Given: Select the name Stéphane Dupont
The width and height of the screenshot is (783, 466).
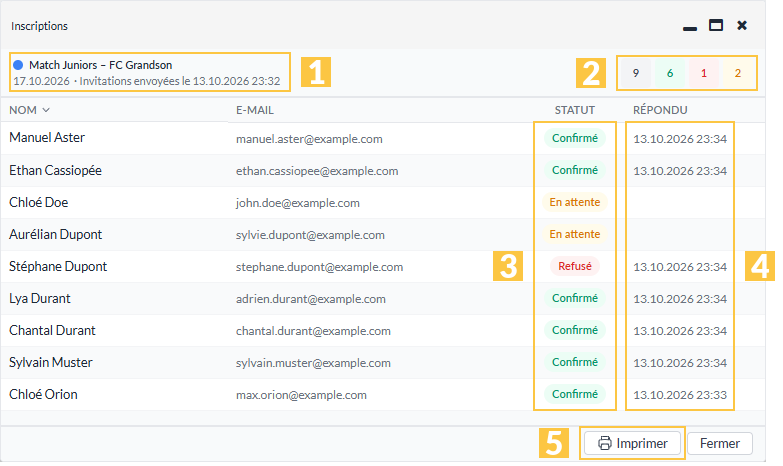Looking at the screenshot, I should (58, 266).
